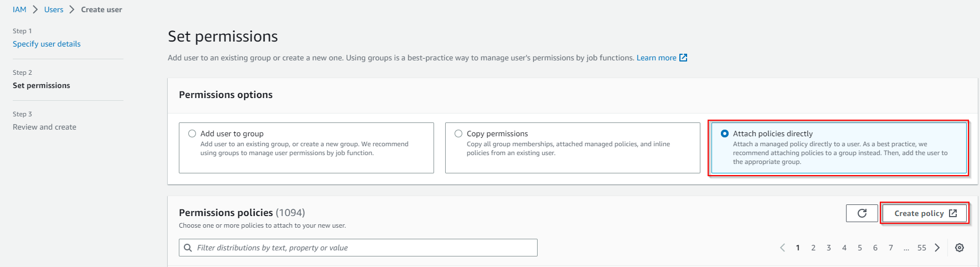Viewport: 980px width, 267px height.
Task: Go to Users in the breadcrumb
Action: pyautogui.click(x=54, y=9)
